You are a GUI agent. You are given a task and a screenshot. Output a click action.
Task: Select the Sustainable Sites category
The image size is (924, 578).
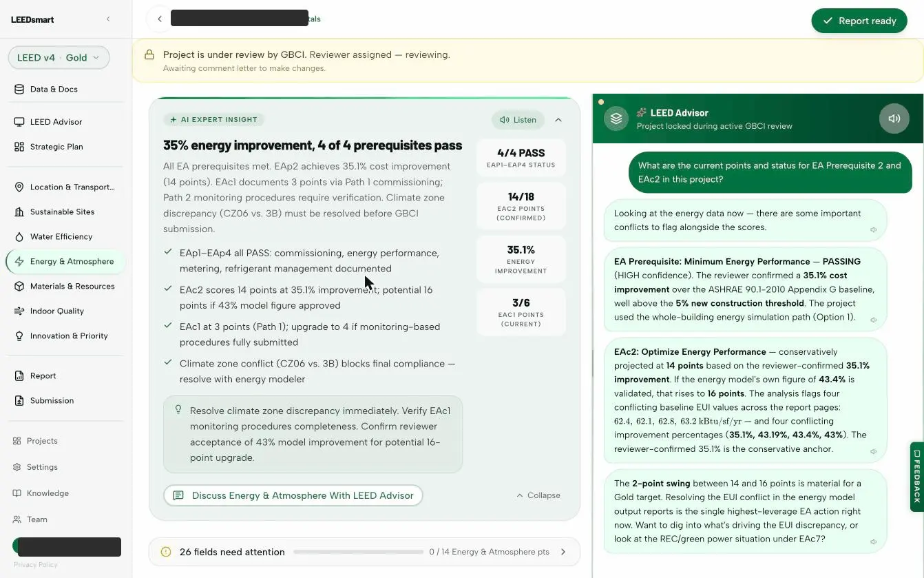click(62, 211)
